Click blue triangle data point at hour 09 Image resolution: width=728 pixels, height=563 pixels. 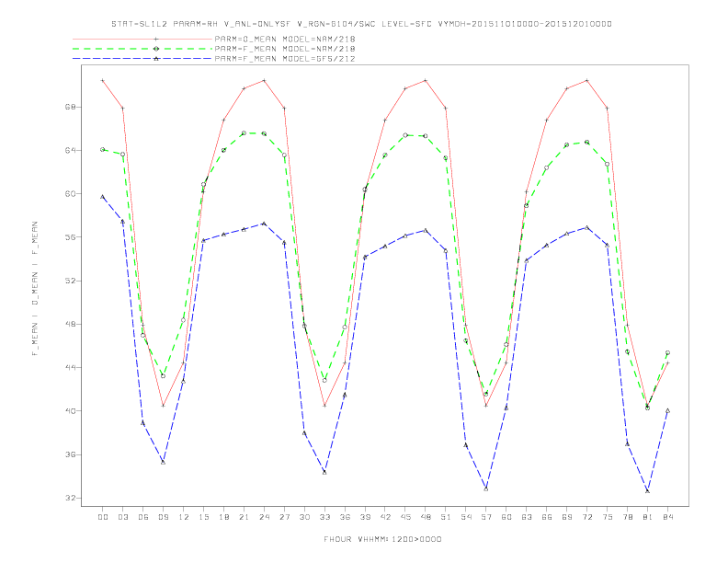pyautogui.click(x=163, y=462)
